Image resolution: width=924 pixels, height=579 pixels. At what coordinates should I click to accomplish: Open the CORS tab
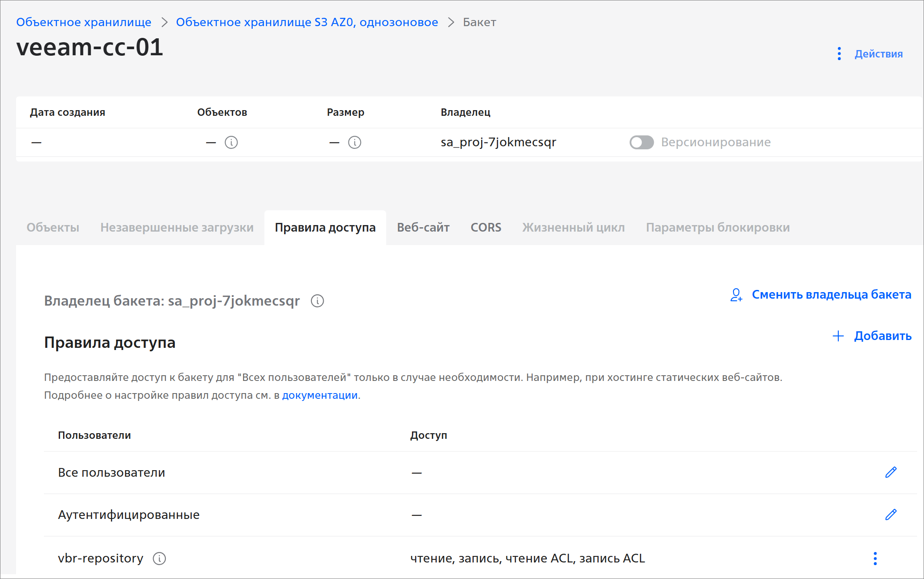coord(485,228)
